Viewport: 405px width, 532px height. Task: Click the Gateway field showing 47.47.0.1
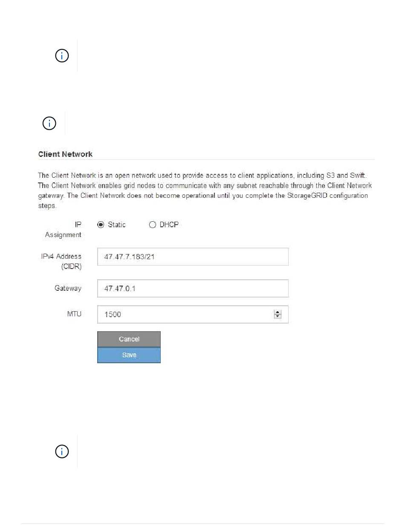point(193,289)
